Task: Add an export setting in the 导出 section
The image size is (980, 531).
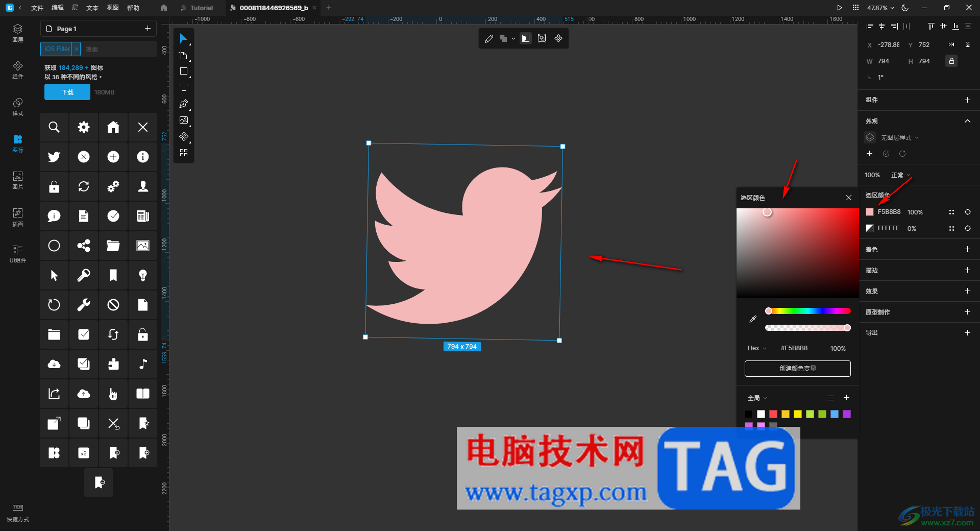Action: pyautogui.click(x=967, y=332)
